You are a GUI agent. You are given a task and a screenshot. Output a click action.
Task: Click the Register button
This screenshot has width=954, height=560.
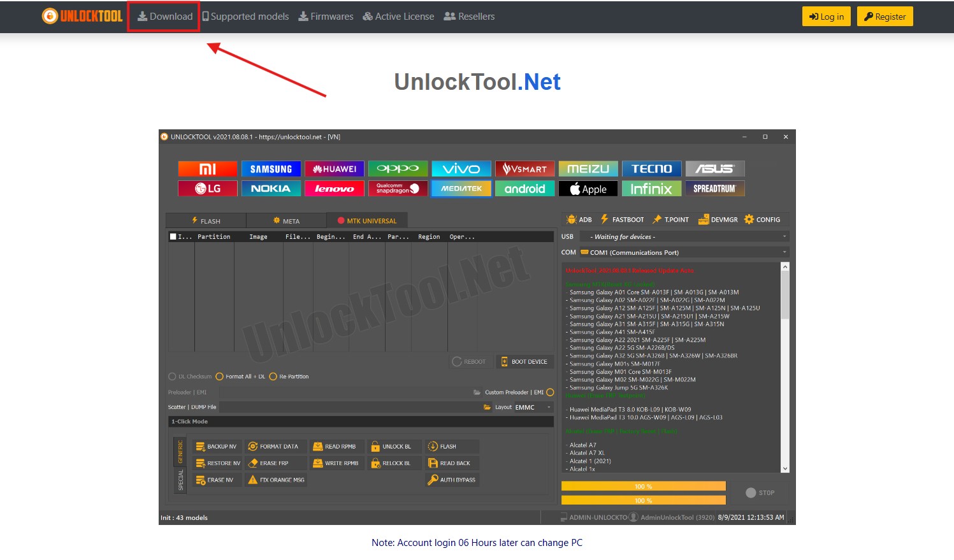pyautogui.click(x=885, y=17)
